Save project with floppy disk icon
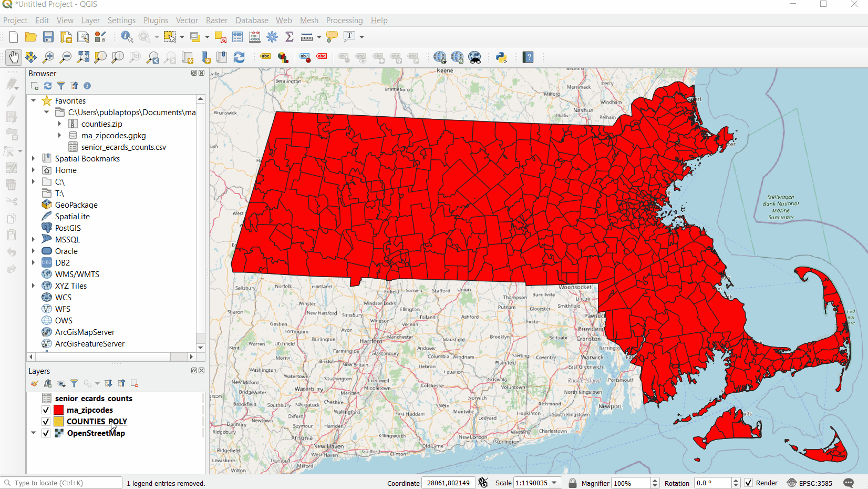The image size is (868, 489). click(x=48, y=37)
